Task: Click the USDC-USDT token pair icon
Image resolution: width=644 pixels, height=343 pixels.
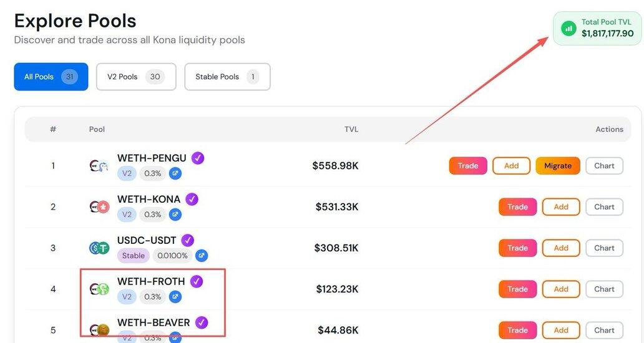Action: pyautogui.click(x=99, y=248)
